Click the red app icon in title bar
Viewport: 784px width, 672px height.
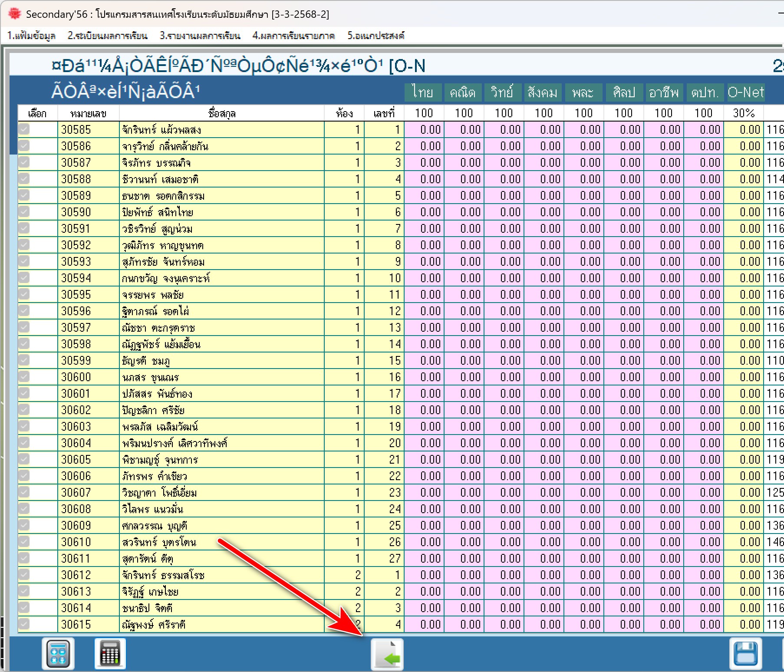14,14
